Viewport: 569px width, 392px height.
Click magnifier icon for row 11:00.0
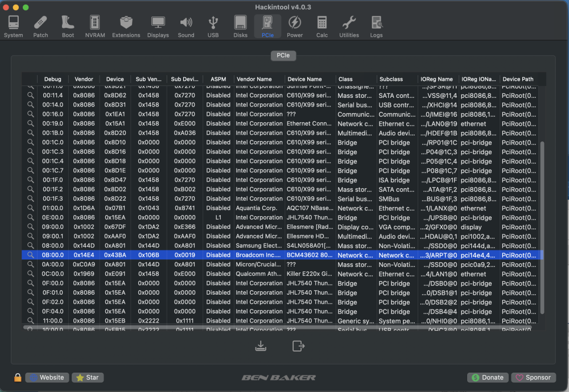point(31,321)
